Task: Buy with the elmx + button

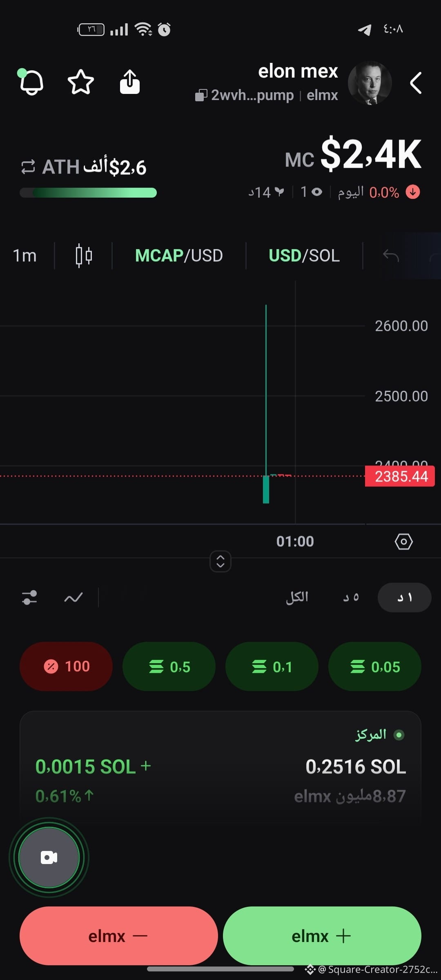Action: (x=322, y=936)
